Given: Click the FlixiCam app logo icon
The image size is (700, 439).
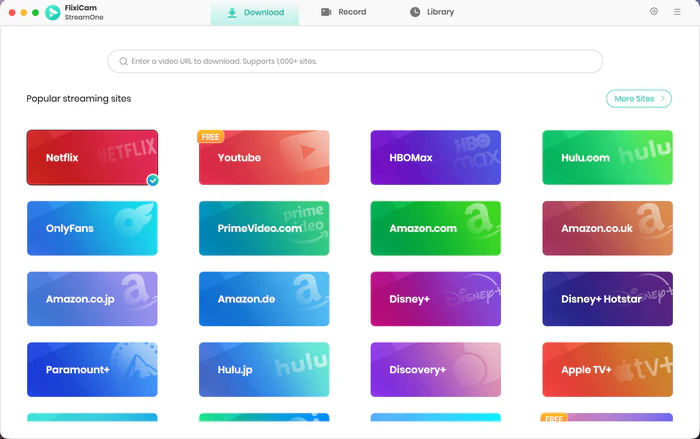Looking at the screenshot, I should point(52,13).
